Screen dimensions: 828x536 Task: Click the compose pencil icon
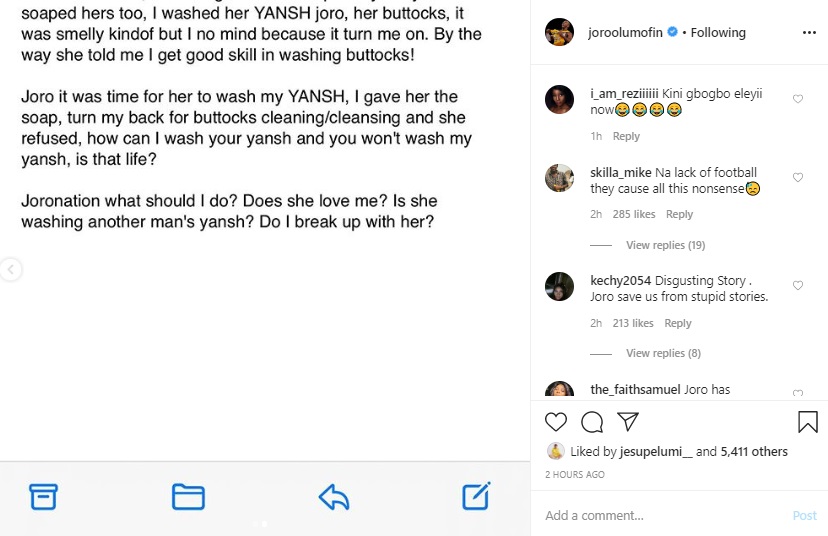click(476, 496)
